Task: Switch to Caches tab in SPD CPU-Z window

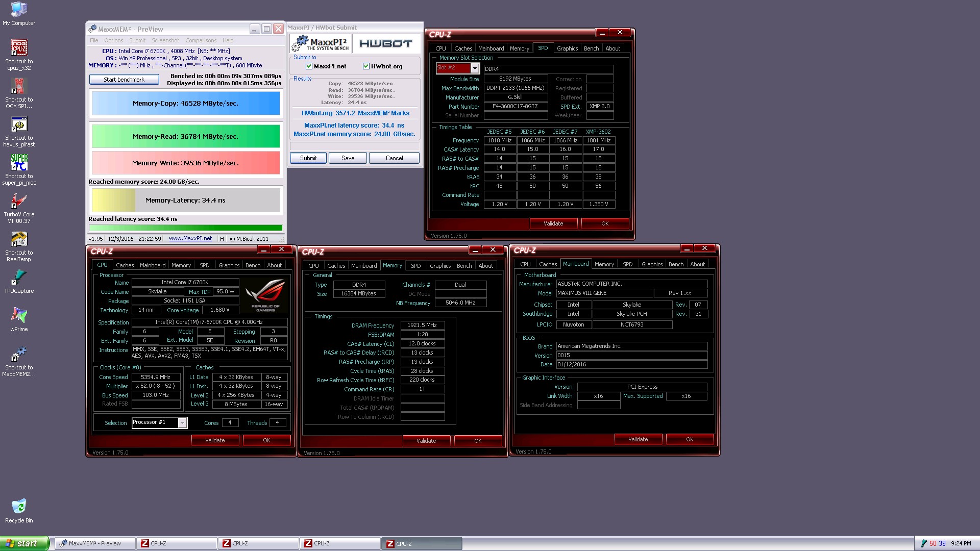Action: (x=463, y=48)
